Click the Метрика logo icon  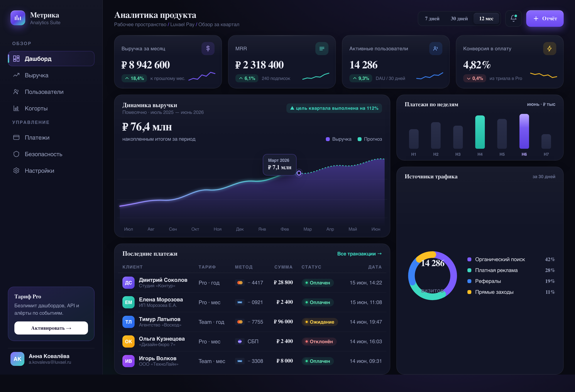point(18,18)
